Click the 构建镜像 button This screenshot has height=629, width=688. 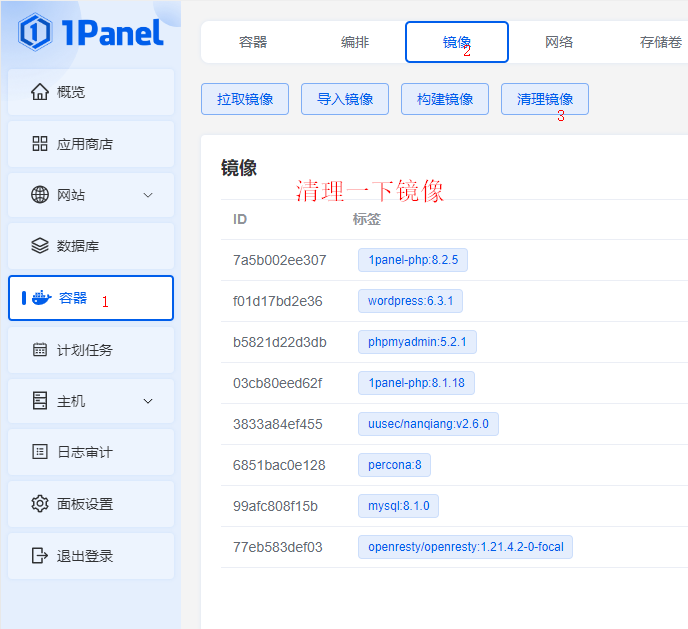pyautogui.click(x=445, y=99)
